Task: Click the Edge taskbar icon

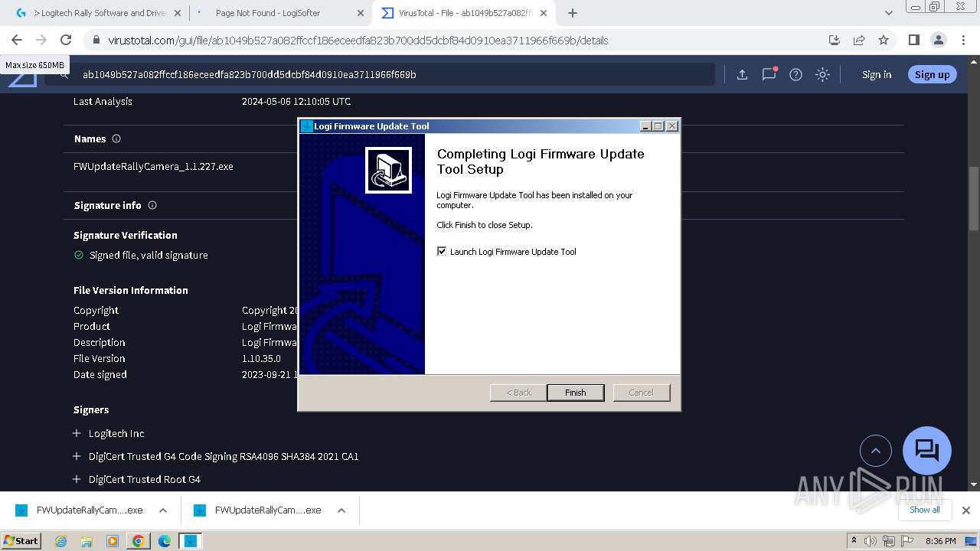Action: (165, 541)
